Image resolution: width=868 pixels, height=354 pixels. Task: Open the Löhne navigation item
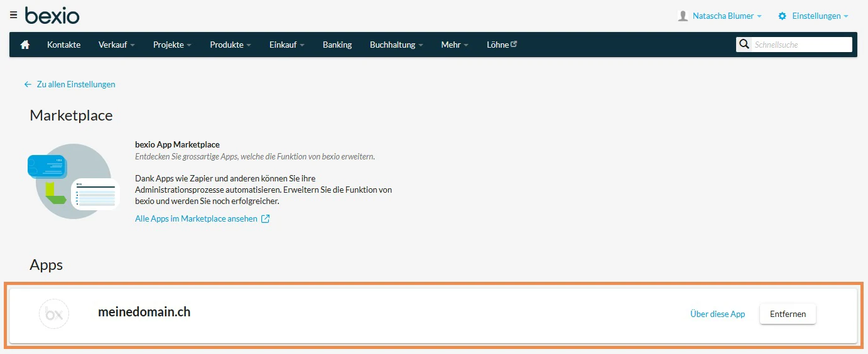pyautogui.click(x=502, y=45)
